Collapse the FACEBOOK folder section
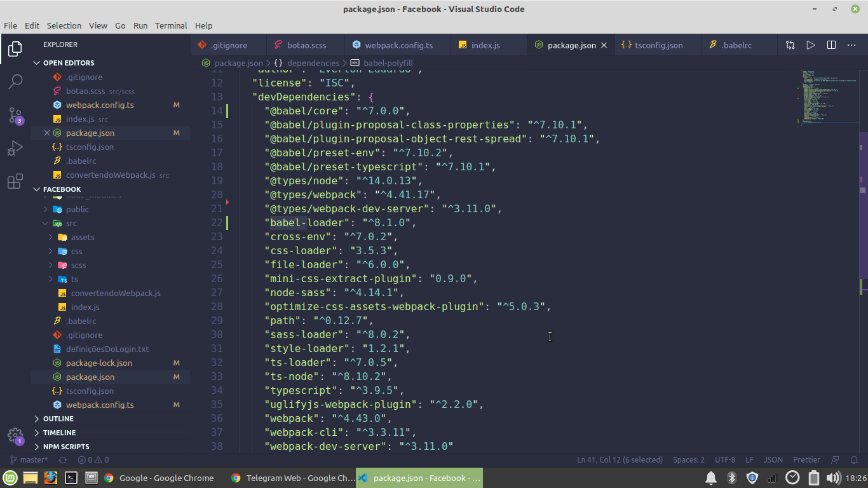868x488 pixels. [x=110, y=189]
